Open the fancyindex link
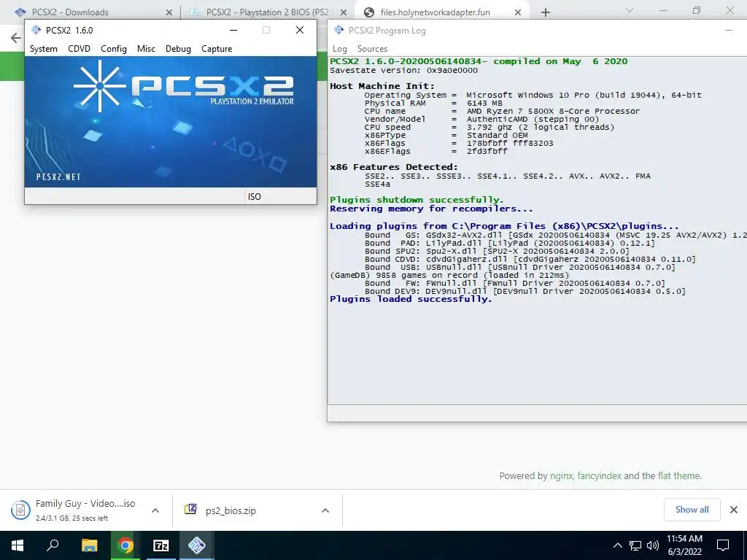This screenshot has width=747, height=560. point(600,475)
